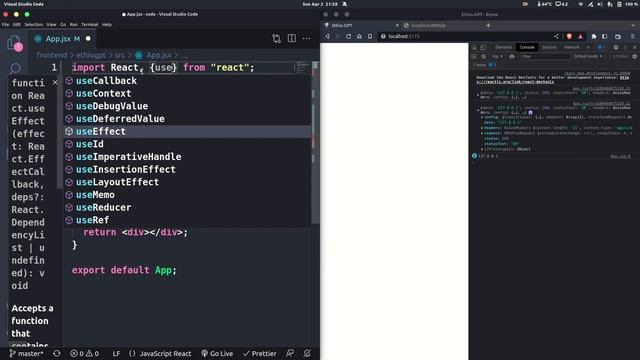Choose useInsertionEffect from suggestions
Image resolution: width=640 pixels, height=360 pixels.
click(187, 169)
